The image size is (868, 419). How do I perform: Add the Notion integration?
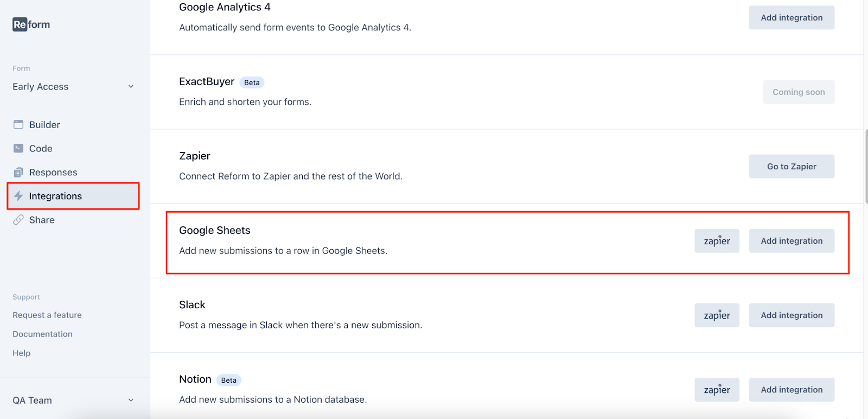(x=792, y=389)
